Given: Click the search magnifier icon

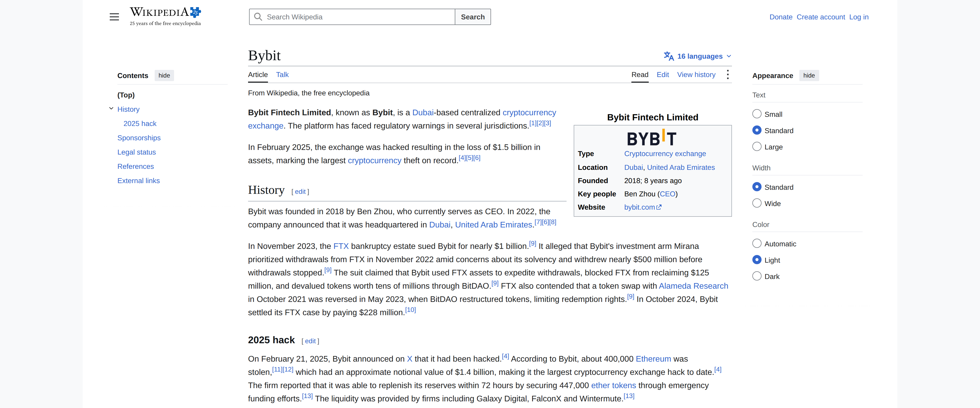Looking at the screenshot, I should (258, 17).
